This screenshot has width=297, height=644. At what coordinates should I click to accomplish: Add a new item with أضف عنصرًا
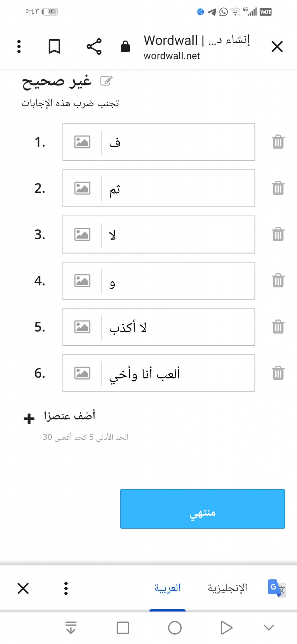tap(60, 417)
